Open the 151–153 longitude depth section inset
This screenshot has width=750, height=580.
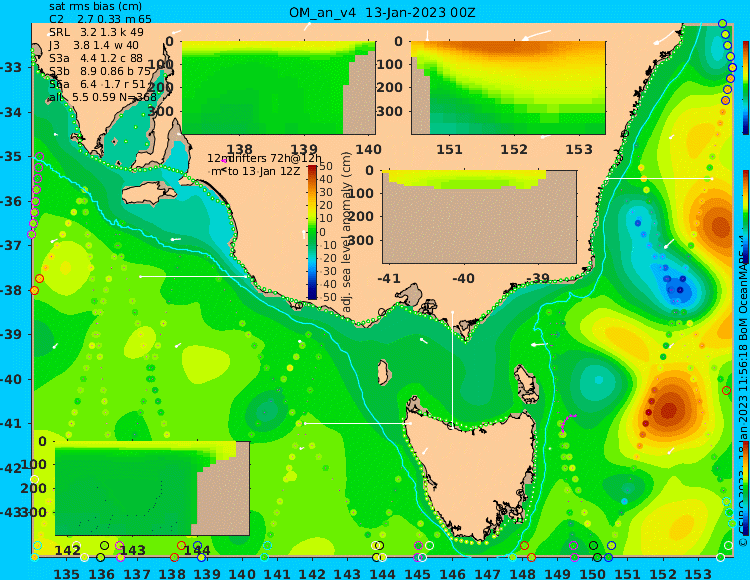point(508,88)
